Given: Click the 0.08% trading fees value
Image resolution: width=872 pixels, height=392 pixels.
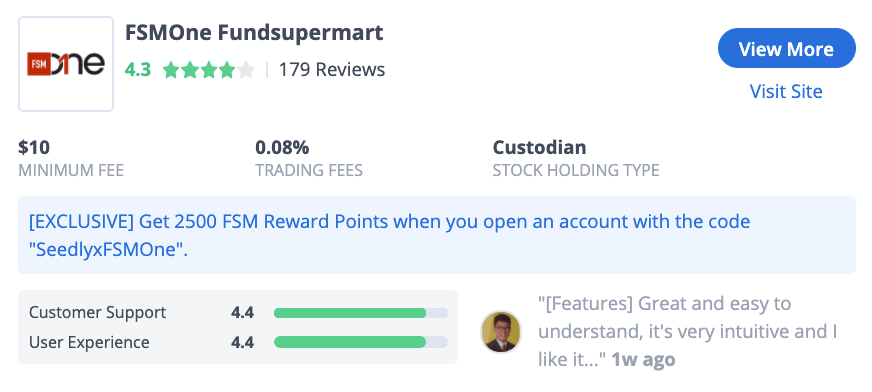Looking at the screenshot, I should pos(282,147).
